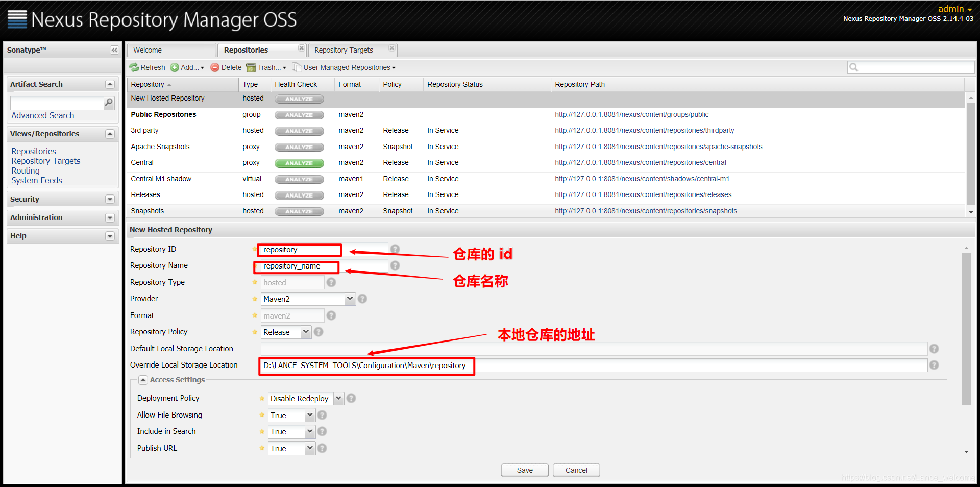This screenshot has height=487, width=980.
Task: Click Override Local Storage Location field
Action: coord(594,366)
